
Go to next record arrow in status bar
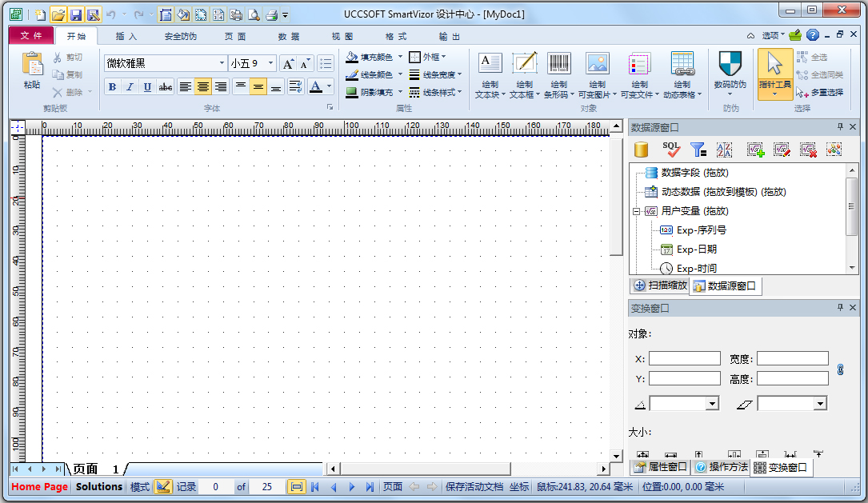point(351,487)
